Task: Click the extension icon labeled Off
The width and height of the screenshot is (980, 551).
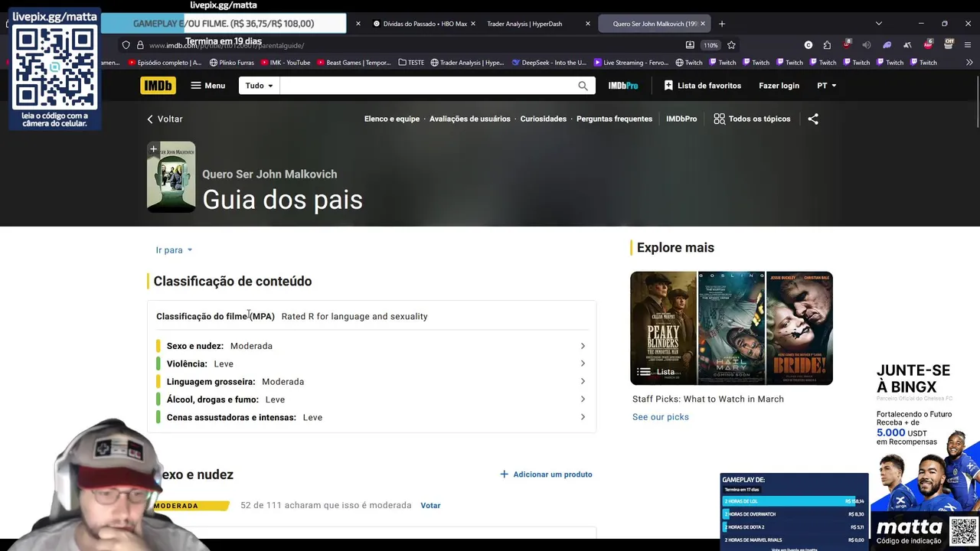Action: 949,44
